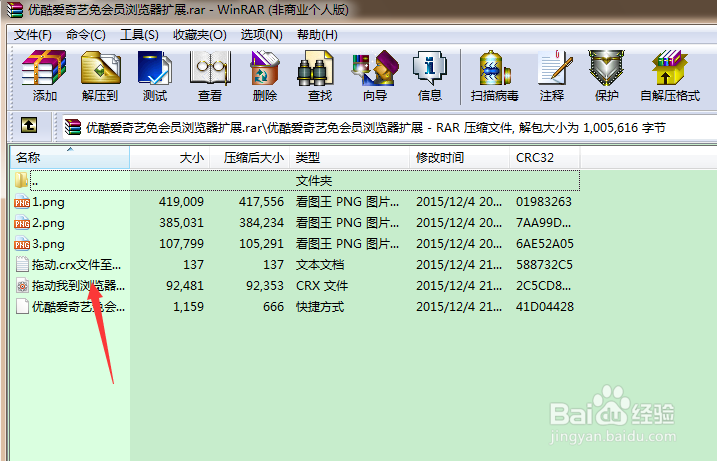This screenshot has width=717, height=461.
Task: Open the 帮助(H) menu
Action: 317,35
